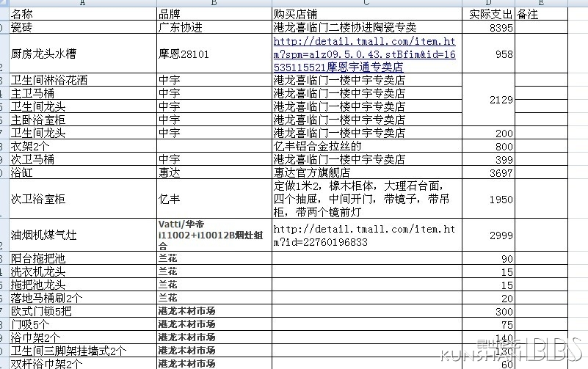
Task: Open the tmall link for 摩恩宇通专卖店
Action: 366,54
